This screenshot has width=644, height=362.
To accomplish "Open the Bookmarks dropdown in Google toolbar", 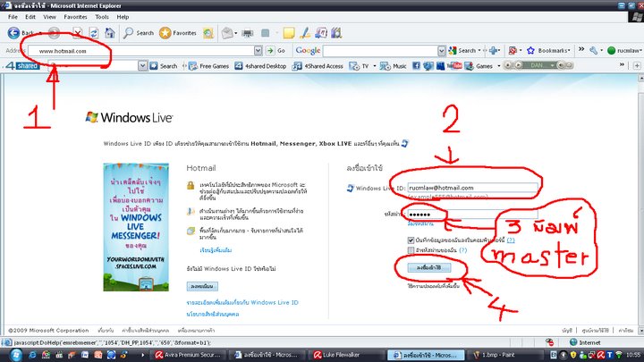I will pos(549,50).
